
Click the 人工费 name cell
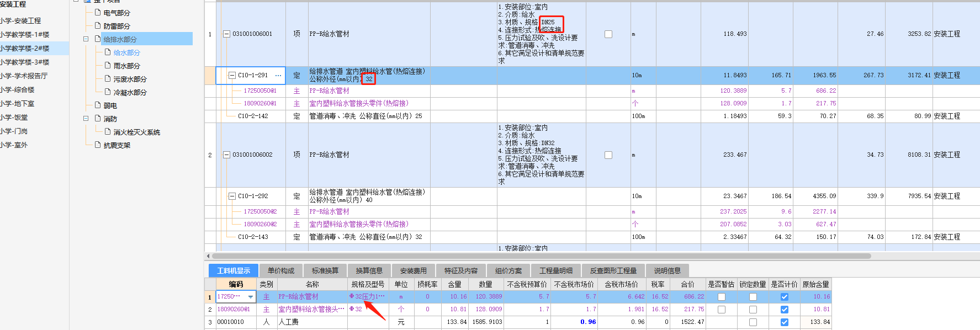(x=312, y=322)
